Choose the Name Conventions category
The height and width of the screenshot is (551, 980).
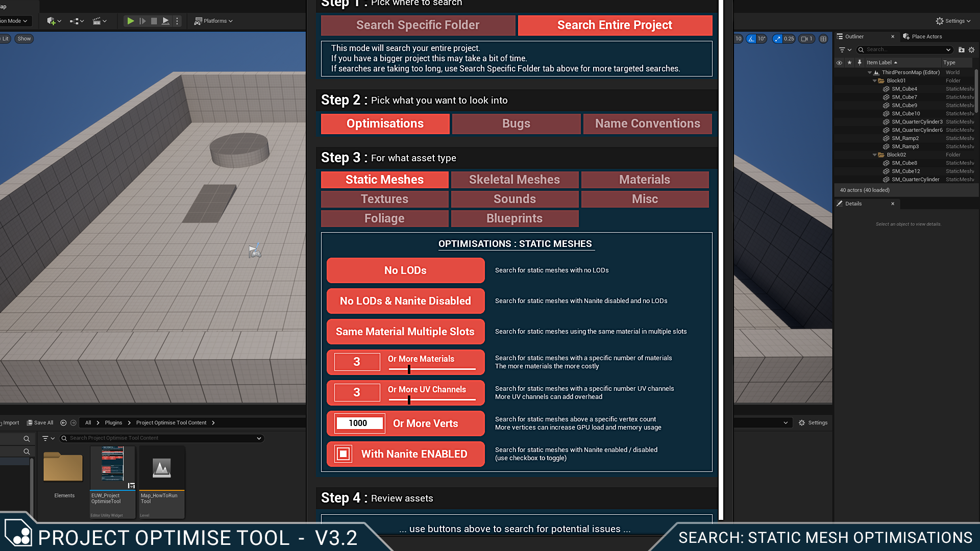pos(647,123)
